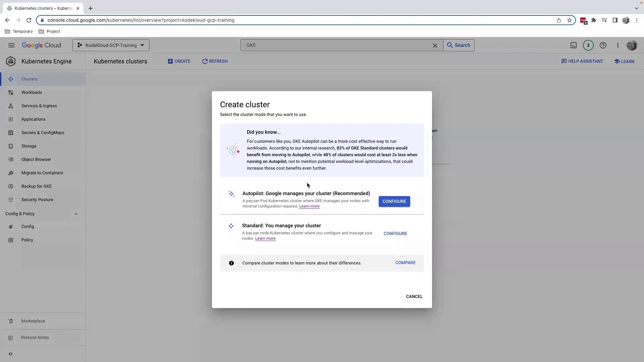
Task: Collapse the sidebar navigation panel
Action: tap(10, 354)
